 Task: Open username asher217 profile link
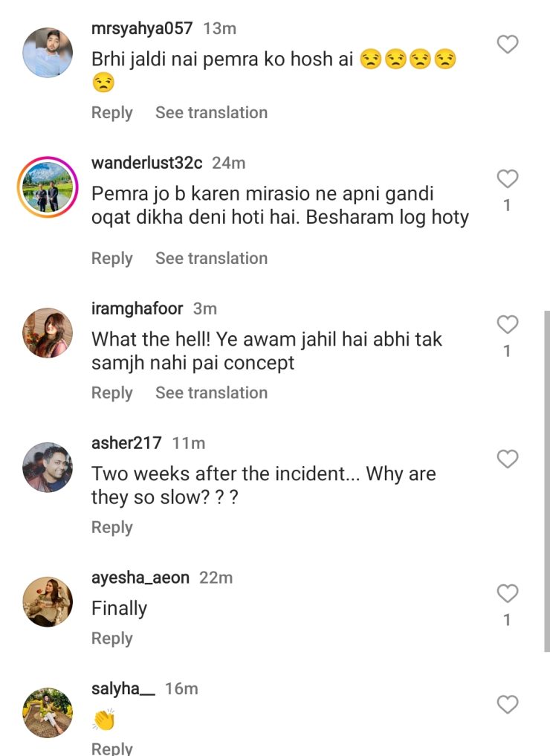(x=126, y=443)
